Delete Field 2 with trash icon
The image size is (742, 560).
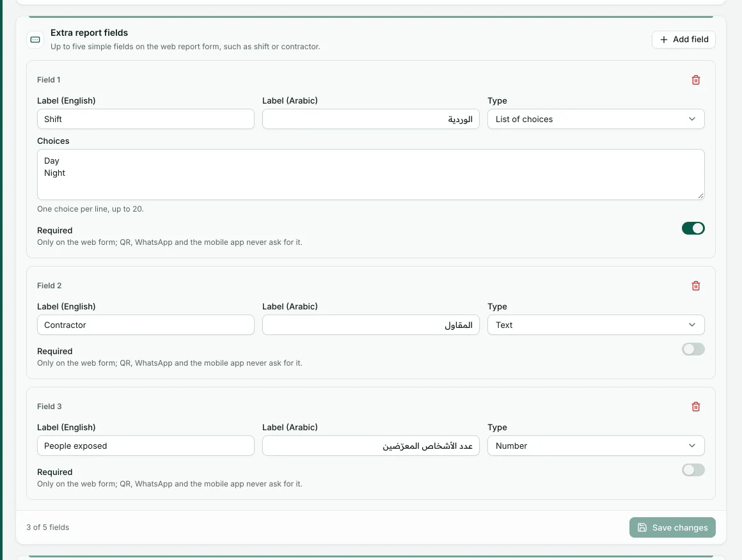(x=696, y=286)
